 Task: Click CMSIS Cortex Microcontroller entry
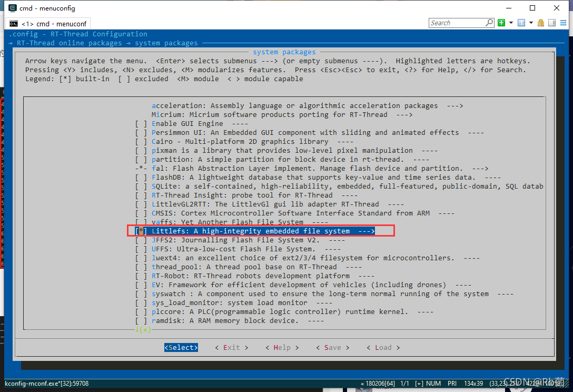point(291,213)
